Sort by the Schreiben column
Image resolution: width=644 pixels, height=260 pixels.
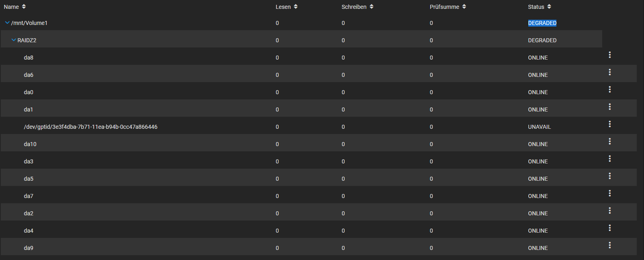pos(358,7)
